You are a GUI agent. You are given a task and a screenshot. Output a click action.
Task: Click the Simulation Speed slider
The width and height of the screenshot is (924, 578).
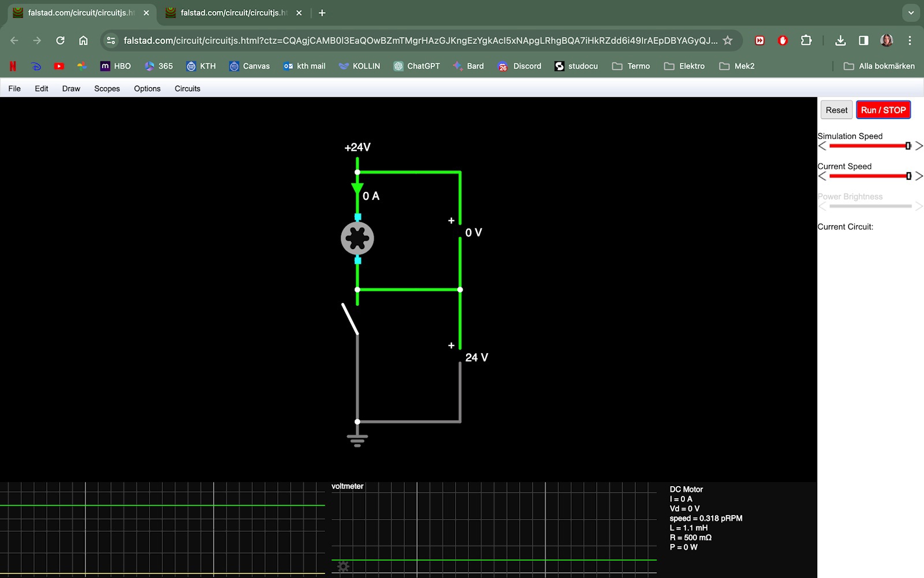click(869, 146)
